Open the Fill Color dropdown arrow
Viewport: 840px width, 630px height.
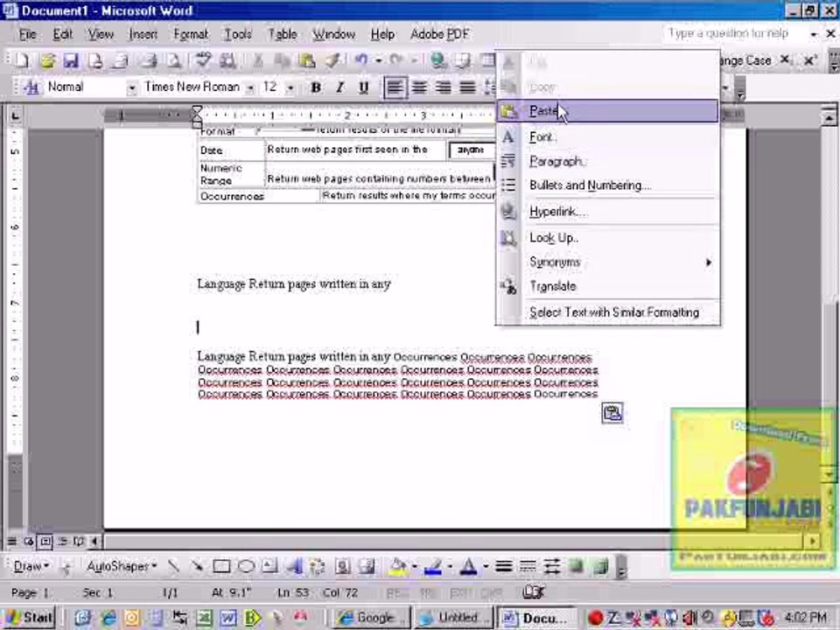[414, 567]
